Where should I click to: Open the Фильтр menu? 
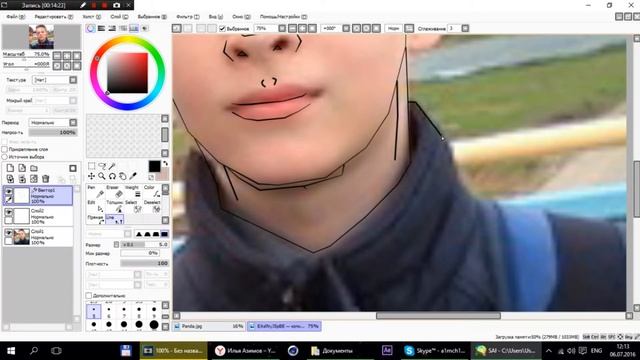pyautogui.click(x=188, y=17)
